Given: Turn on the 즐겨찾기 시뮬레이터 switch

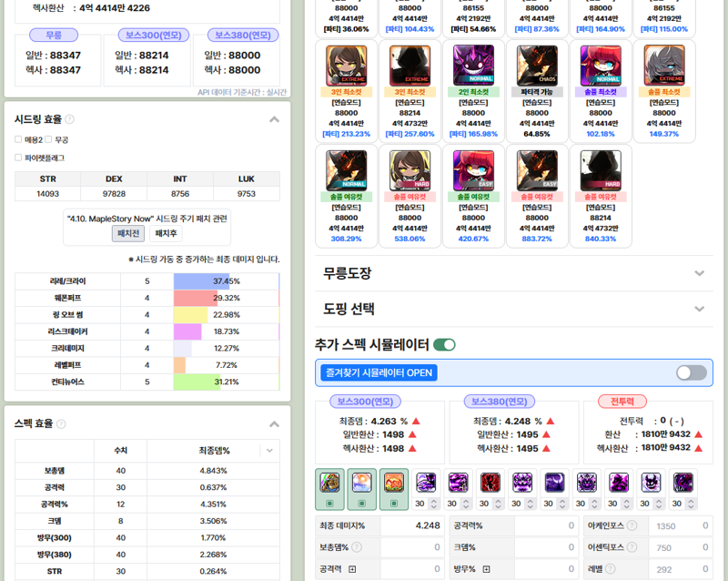Looking at the screenshot, I should click(692, 372).
